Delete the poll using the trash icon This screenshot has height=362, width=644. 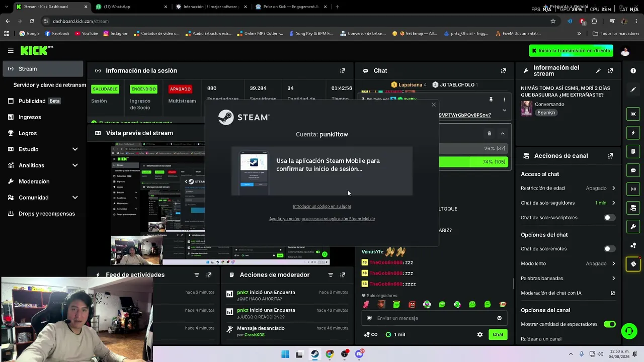tap(489, 133)
